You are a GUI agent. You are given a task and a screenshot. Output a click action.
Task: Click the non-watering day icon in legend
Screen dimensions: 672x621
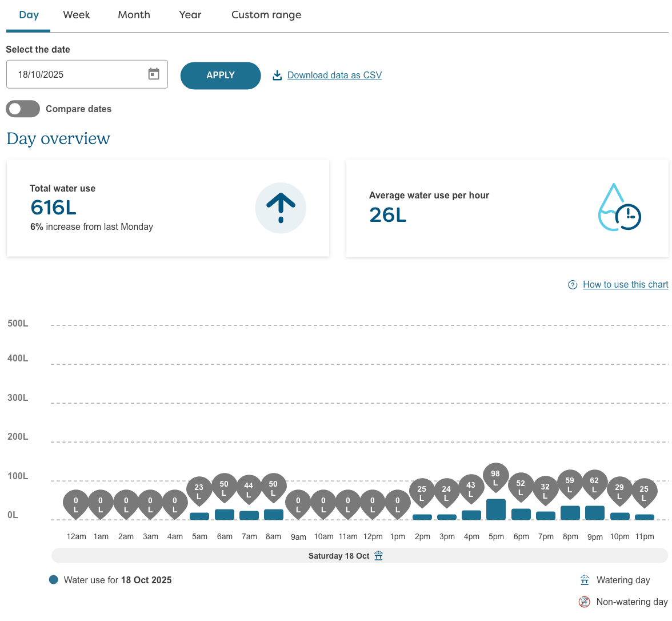click(x=584, y=602)
